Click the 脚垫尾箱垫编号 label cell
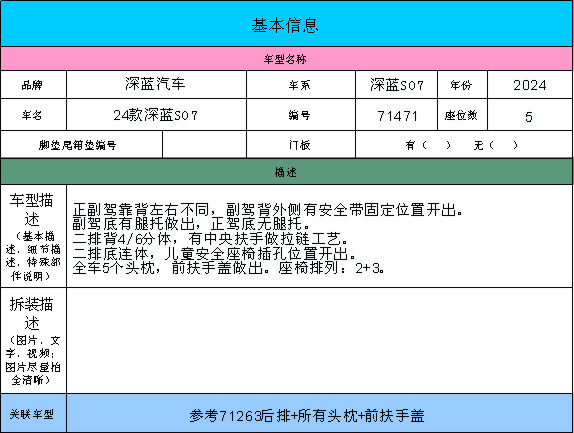Screen dimensions: 574x433 81,145
